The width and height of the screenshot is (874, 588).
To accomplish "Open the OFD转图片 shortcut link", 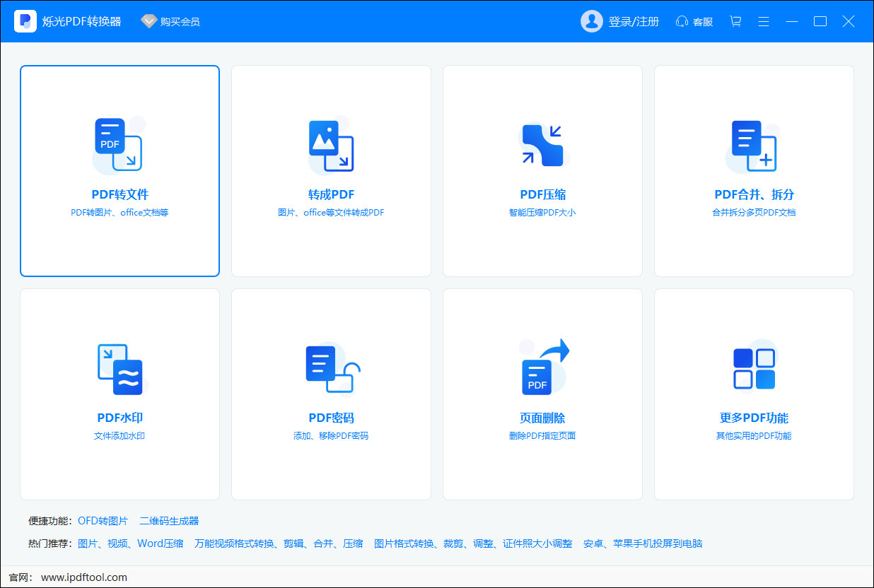I will pos(103,521).
